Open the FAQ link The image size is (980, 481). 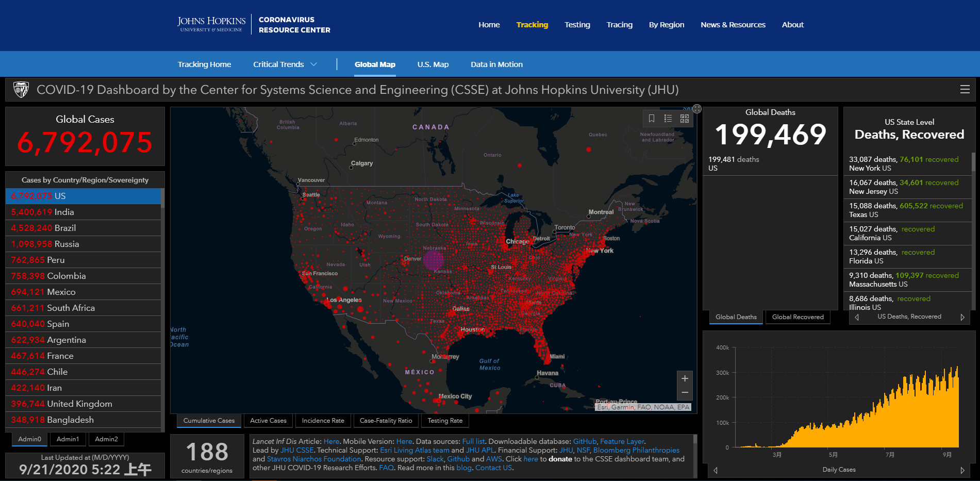[386, 468]
